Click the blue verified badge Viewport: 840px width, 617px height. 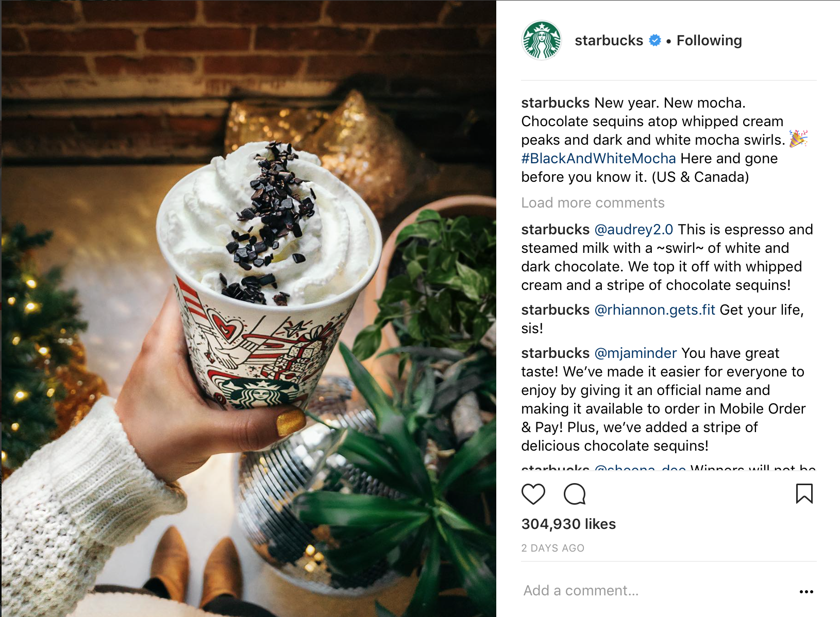coord(654,40)
